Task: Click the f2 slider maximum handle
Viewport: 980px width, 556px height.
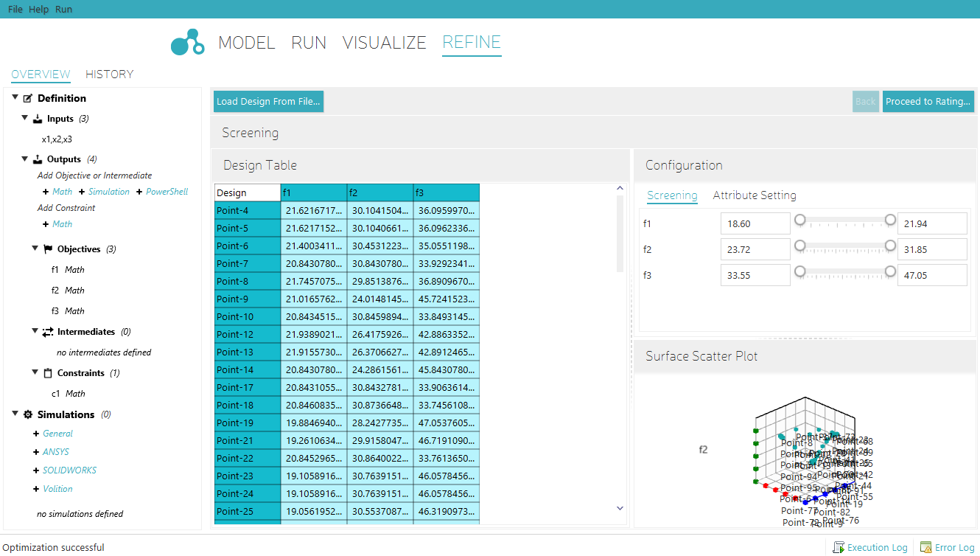Action: coord(890,246)
